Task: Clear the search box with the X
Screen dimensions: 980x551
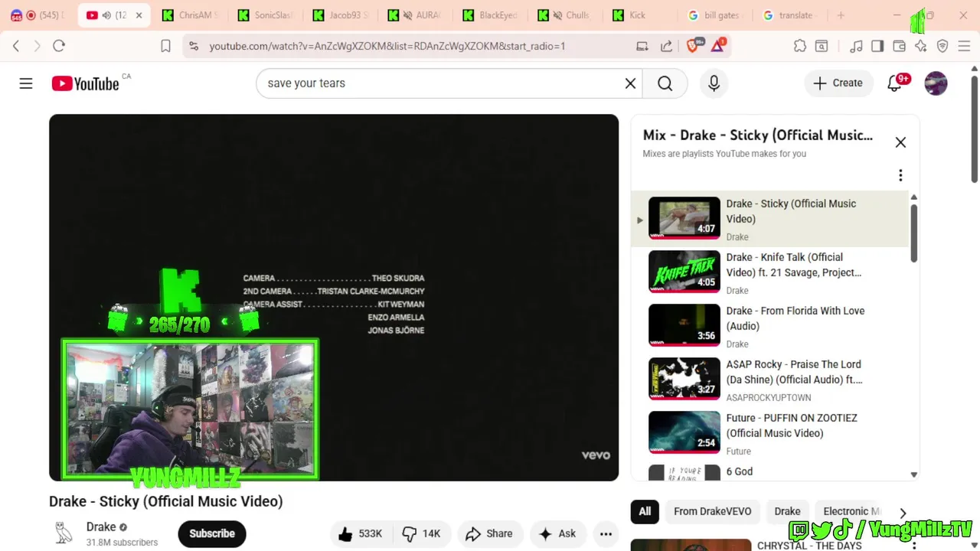Action: (x=630, y=83)
